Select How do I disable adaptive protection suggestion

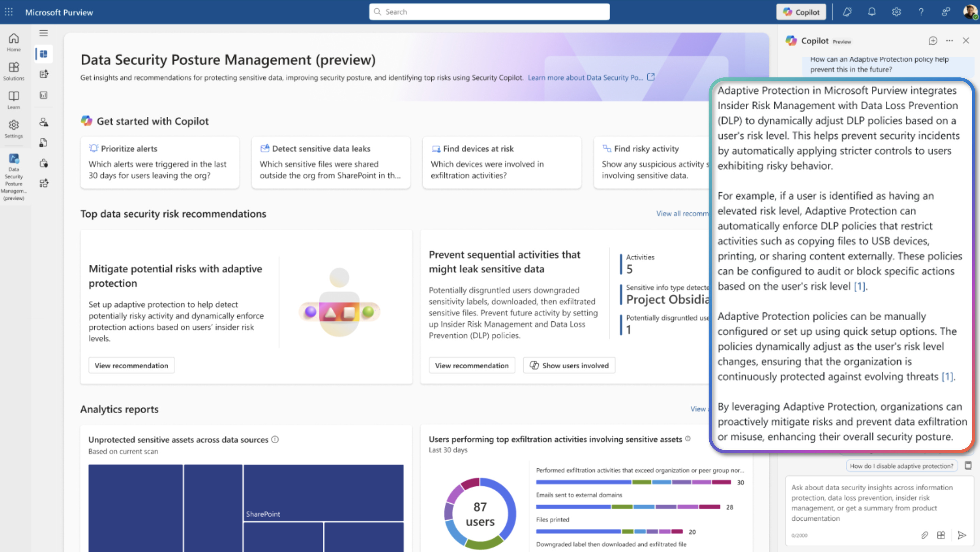click(901, 465)
